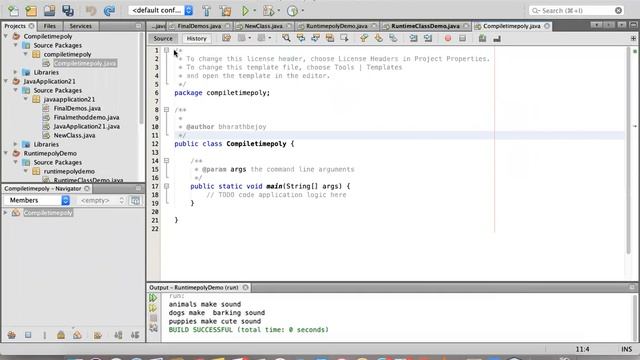This screenshot has width=640, height=360.
Task: Switch to the Services tab
Action: [x=80, y=26]
